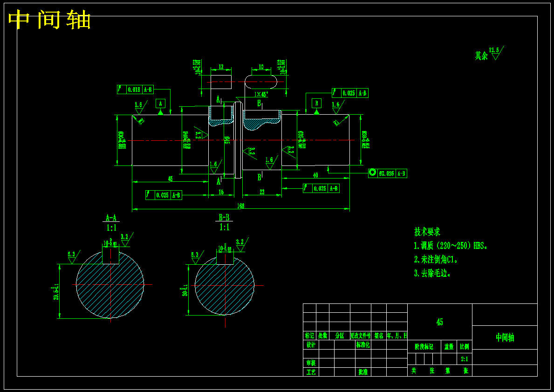Click the 2:1 scale value
This screenshot has width=554, height=392.
click(465, 359)
